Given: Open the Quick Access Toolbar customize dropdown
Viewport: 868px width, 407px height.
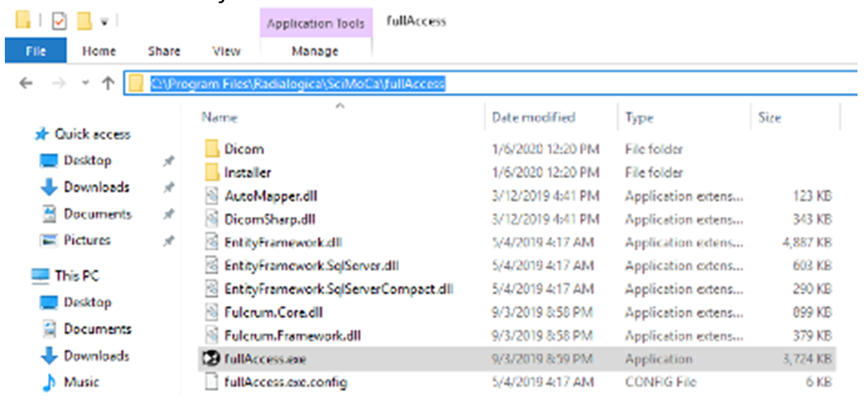Looking at the screenshot, I should 104,20.
